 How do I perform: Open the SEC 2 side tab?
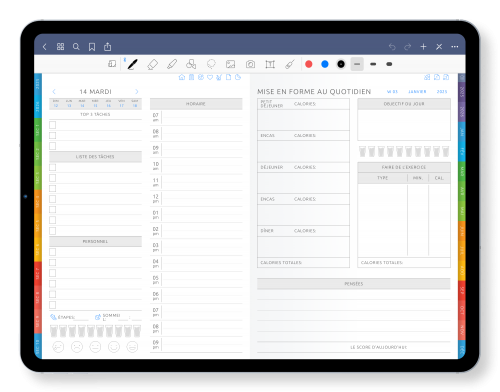coord(38,154)
